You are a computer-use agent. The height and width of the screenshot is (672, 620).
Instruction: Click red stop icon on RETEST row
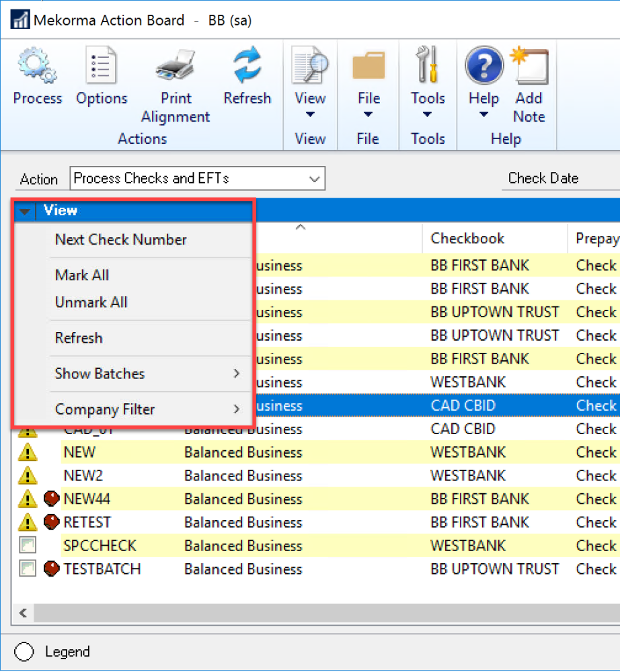tap(52, 521)
